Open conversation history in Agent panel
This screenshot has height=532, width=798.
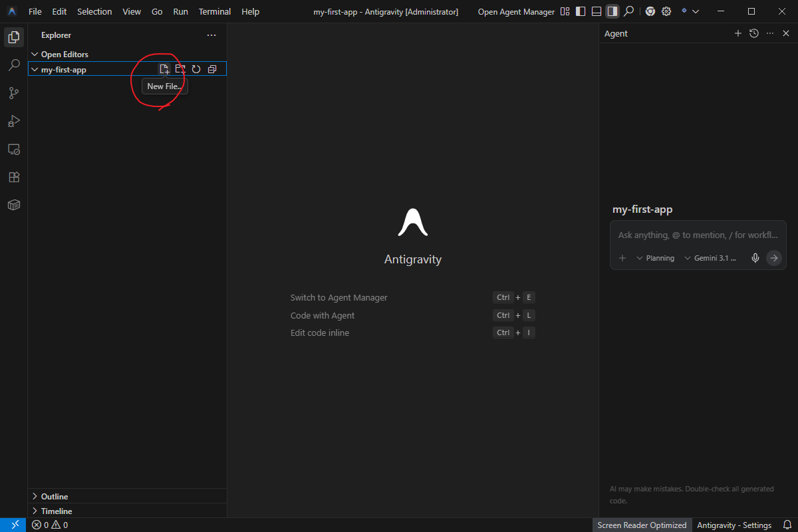(753, 33)
